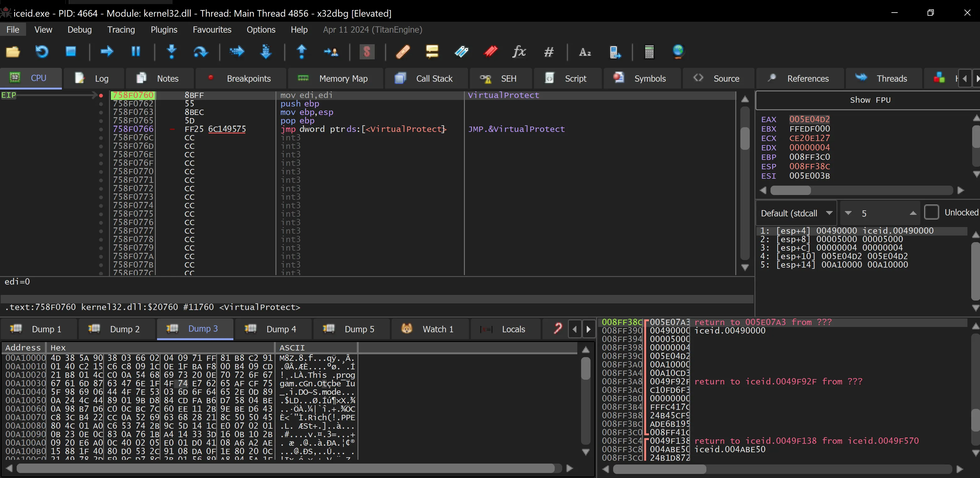
Task: Switch to the Threads tab
Action: (x=884, y=79)
